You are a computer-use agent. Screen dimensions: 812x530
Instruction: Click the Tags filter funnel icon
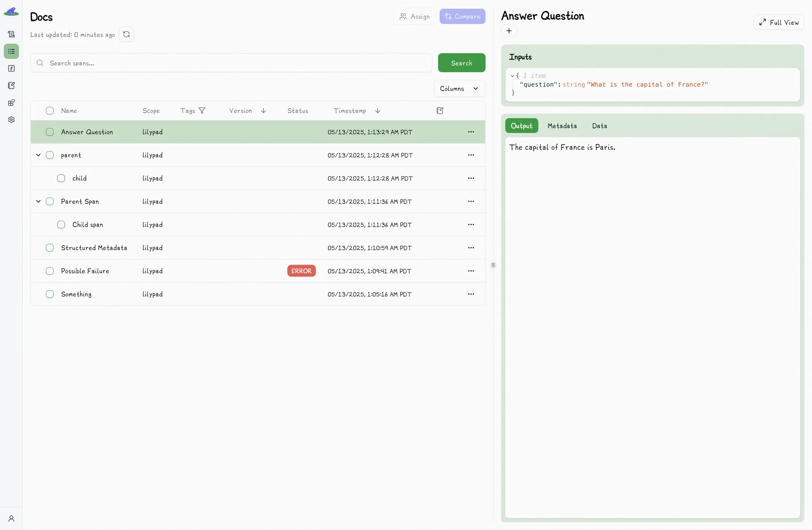[x=202, y=111]
